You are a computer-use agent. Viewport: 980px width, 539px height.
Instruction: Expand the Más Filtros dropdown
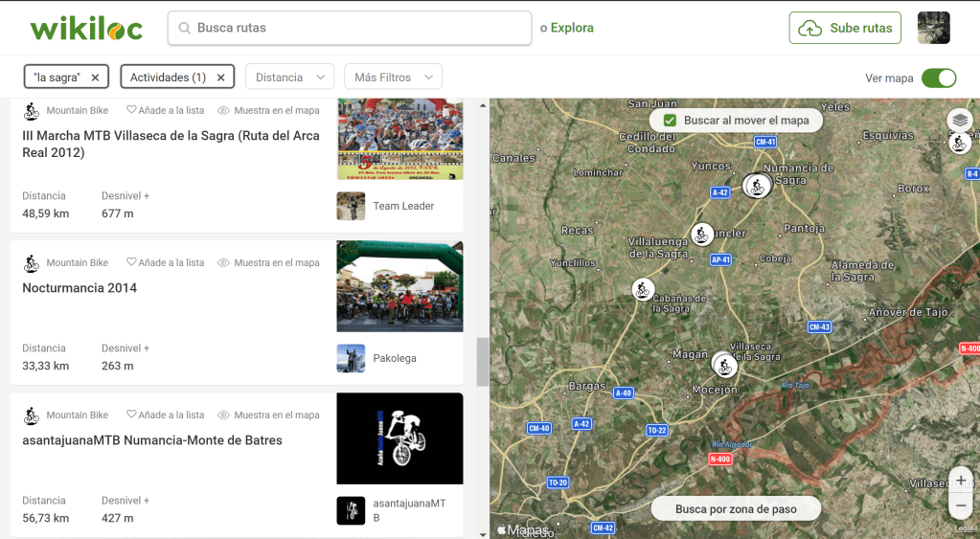coord(393,78)
